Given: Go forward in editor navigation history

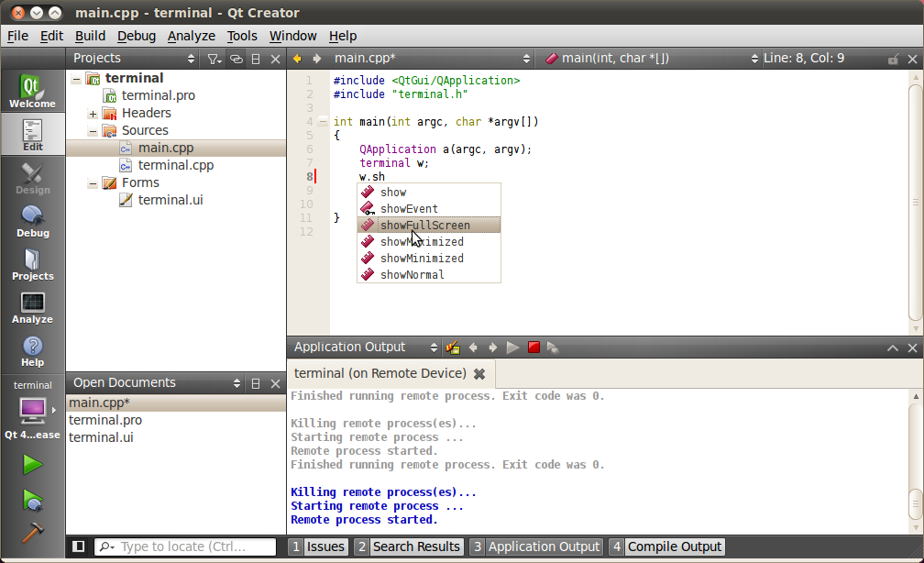Looking at the screenshot, I should (317, 59).
